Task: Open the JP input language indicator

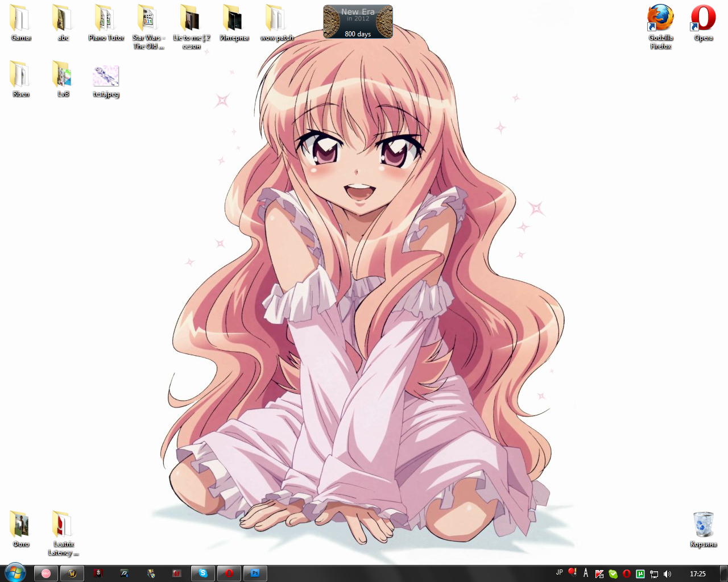Action: tap(559, 573)
